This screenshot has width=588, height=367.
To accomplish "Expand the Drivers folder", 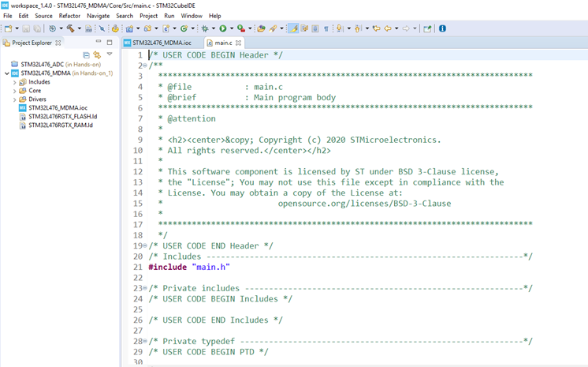I will (x=15, y=99).
